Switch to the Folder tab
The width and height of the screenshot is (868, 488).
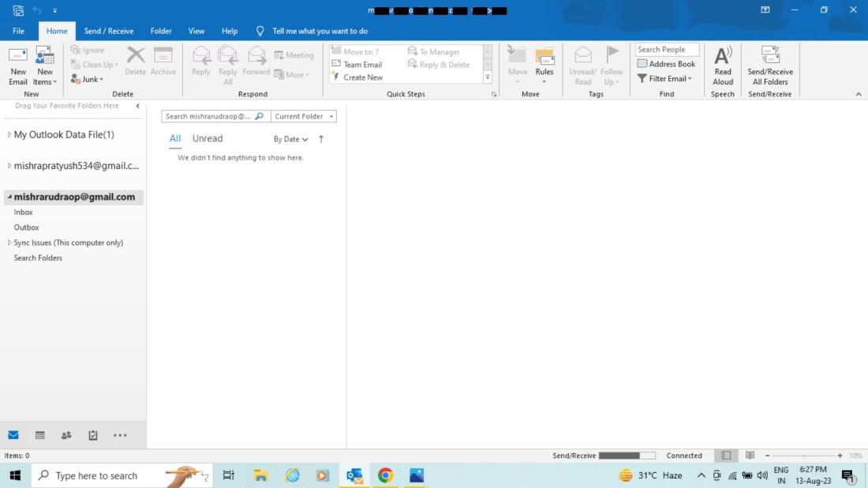160,31
